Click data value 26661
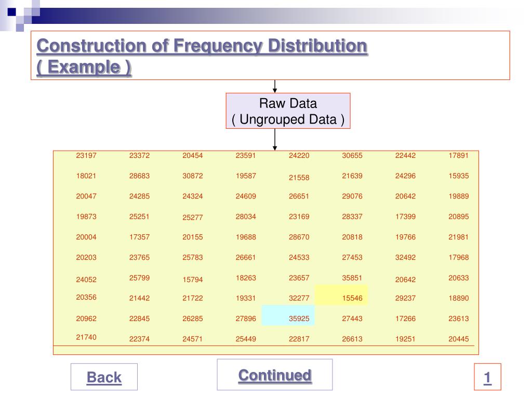Viewport: 532px width, 399px height. pyautogui.click(x=246, y=258)
